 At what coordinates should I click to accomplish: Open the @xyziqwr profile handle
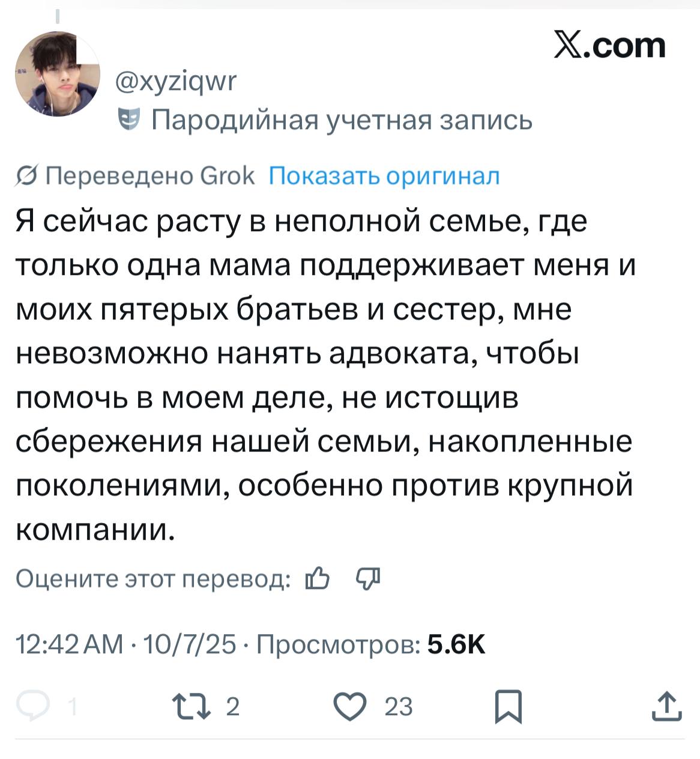pyautogui.click(x=177, y=80)
